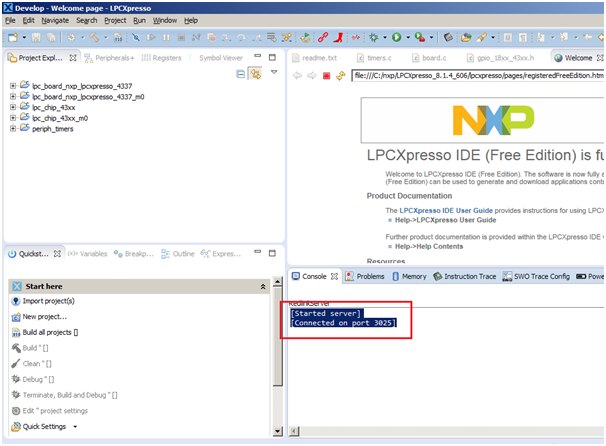Expand the lpc_board_nxp_lpcxpresso_4337 project
Image resolution: width=606 pixels, height=446 pixels.
[x=13, y=86]
